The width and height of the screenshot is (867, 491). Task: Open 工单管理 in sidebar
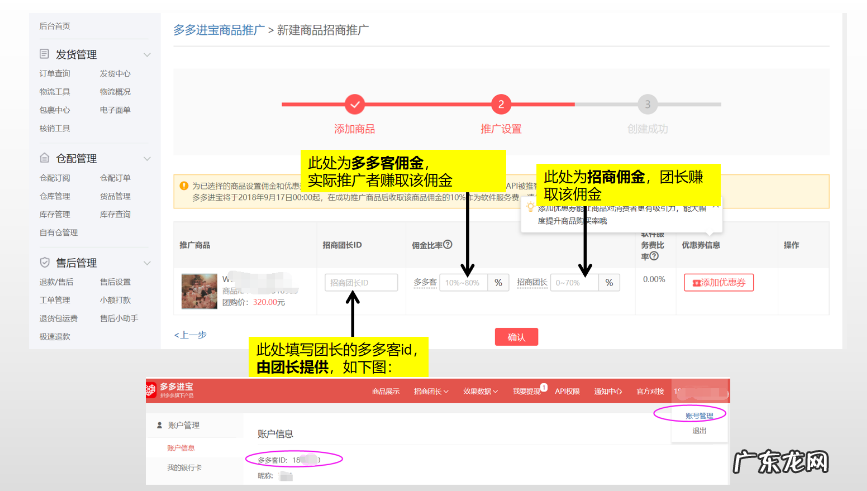(55, 300)
